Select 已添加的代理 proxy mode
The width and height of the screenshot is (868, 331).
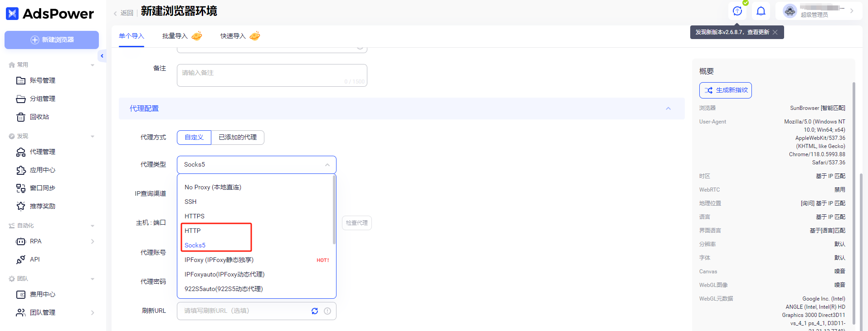pyautogui.click(x=238, y=137)
